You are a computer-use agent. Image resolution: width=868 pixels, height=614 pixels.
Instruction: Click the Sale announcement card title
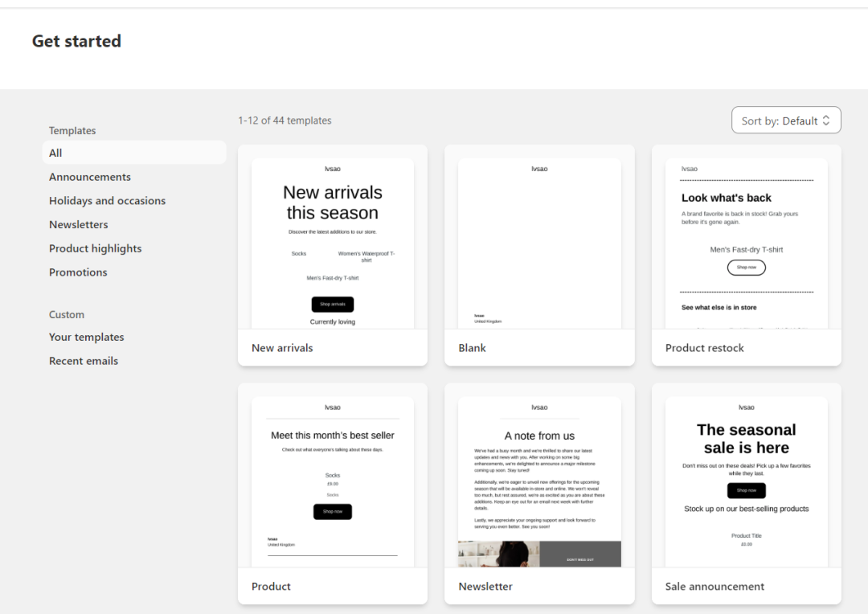(714, 587)
